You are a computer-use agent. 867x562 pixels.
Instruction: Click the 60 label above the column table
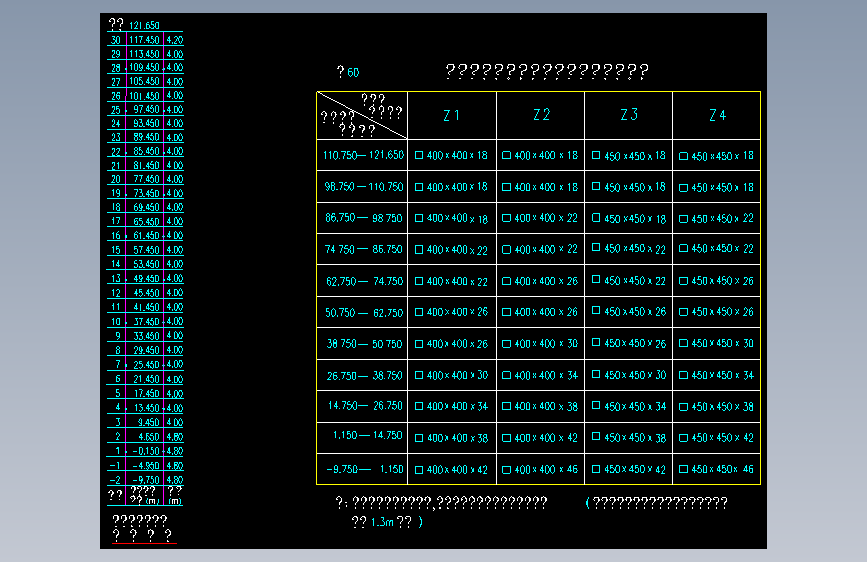click(353, 72)
